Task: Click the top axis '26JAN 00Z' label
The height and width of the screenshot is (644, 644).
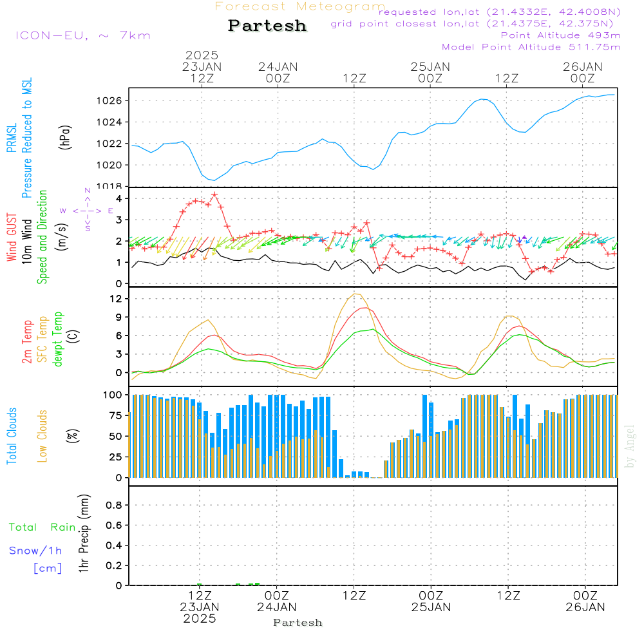Action: (582, 72)
